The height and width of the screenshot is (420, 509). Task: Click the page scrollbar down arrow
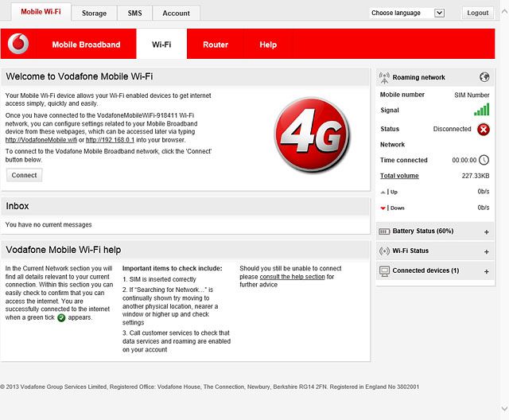pos(504,408)
